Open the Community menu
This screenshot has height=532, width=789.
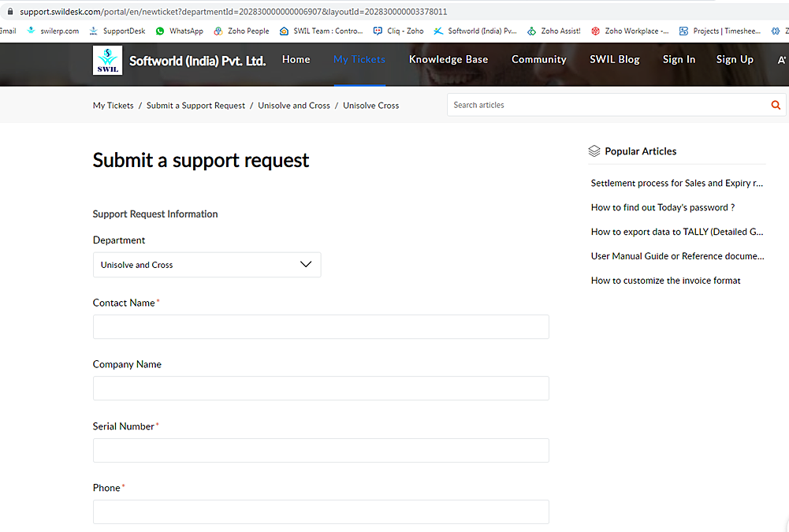tap(539, 59)
